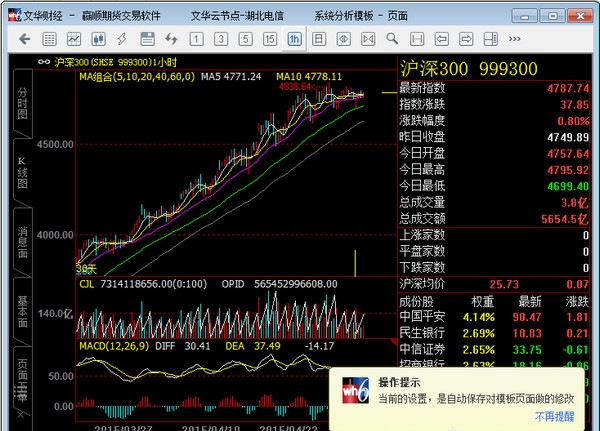Select the 民生银行 constituent row
Viewport: 600px width, 431px height.
pyautogui.click(x=494, y=333)
